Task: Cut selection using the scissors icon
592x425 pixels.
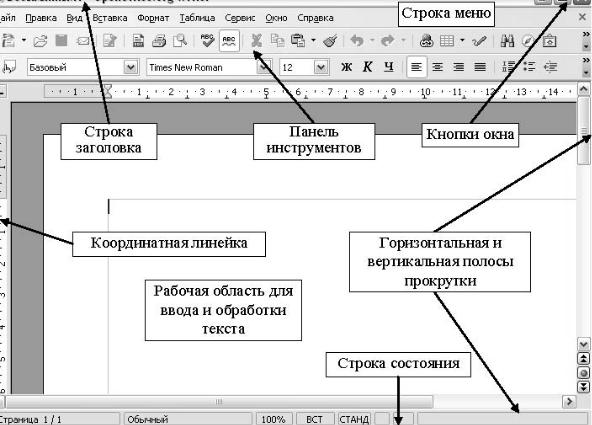Action: pyautogui.click(x=256, y=41)
